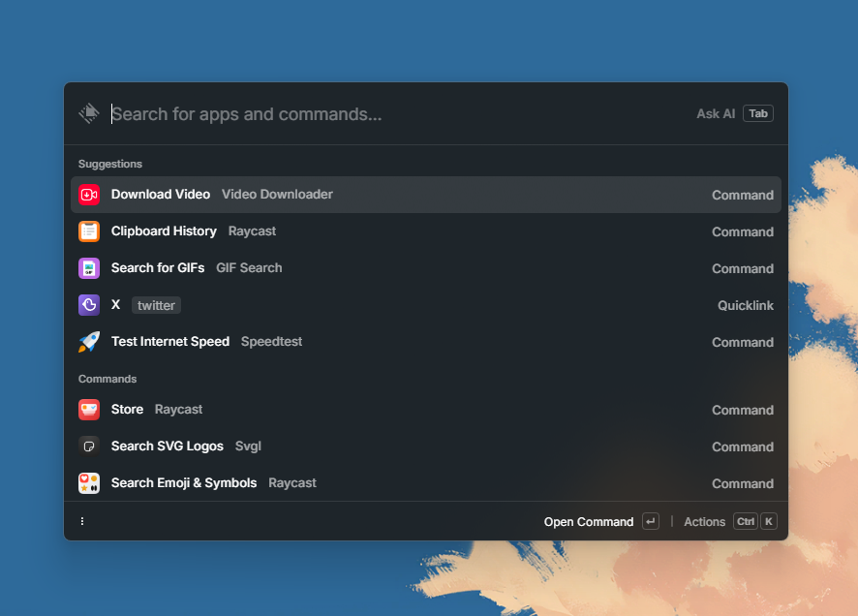Click Raycast subtitle next to Store

click(178, 409)
